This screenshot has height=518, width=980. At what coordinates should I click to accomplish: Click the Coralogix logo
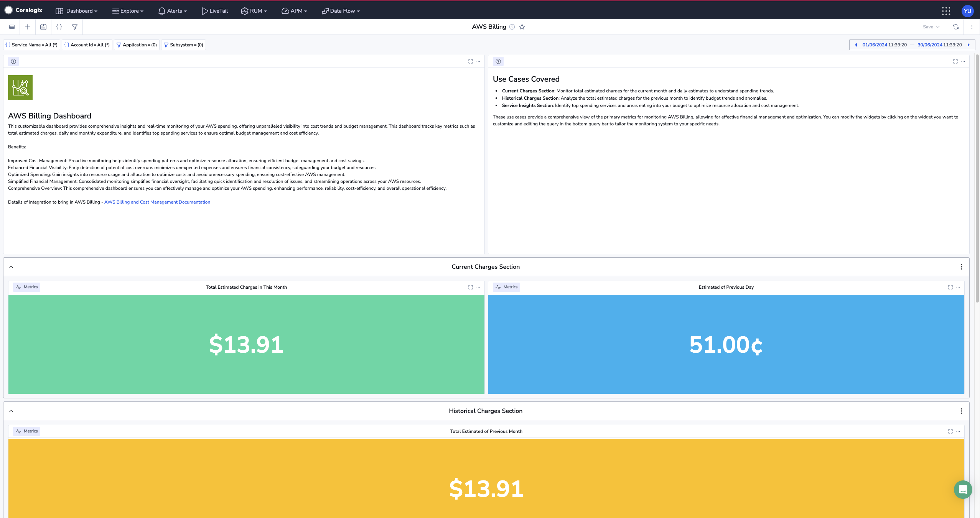(23, 10)
